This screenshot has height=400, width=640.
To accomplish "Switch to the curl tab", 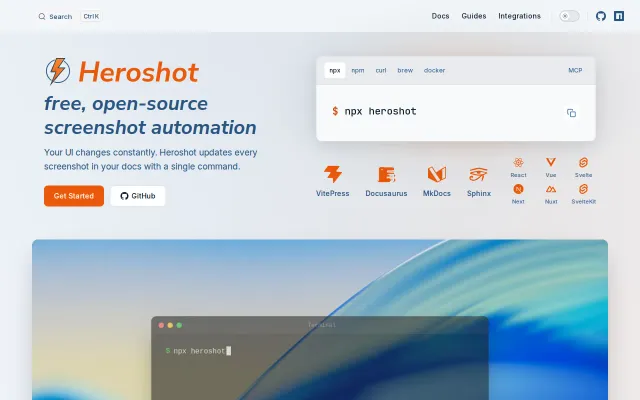I will coord(381,70).
